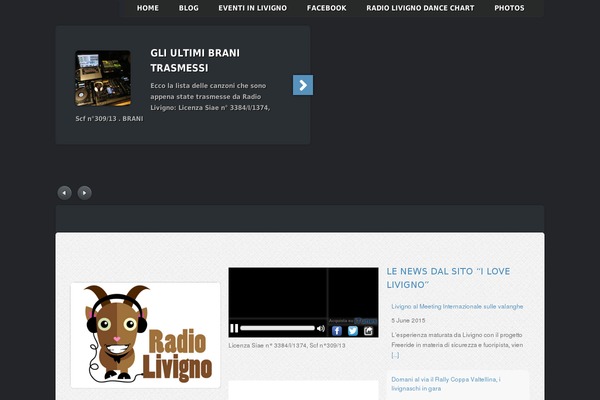Share the stream on Twitter
The image size is (600, 400).
(352, 331)
